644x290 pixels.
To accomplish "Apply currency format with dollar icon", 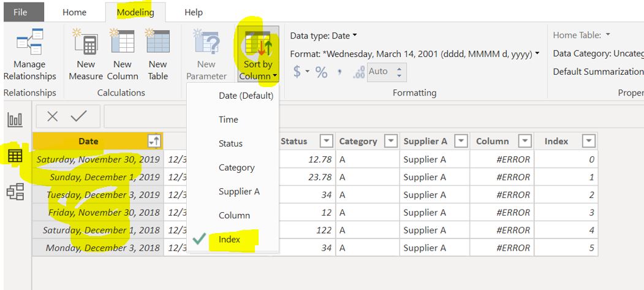I will click(300, 72).
